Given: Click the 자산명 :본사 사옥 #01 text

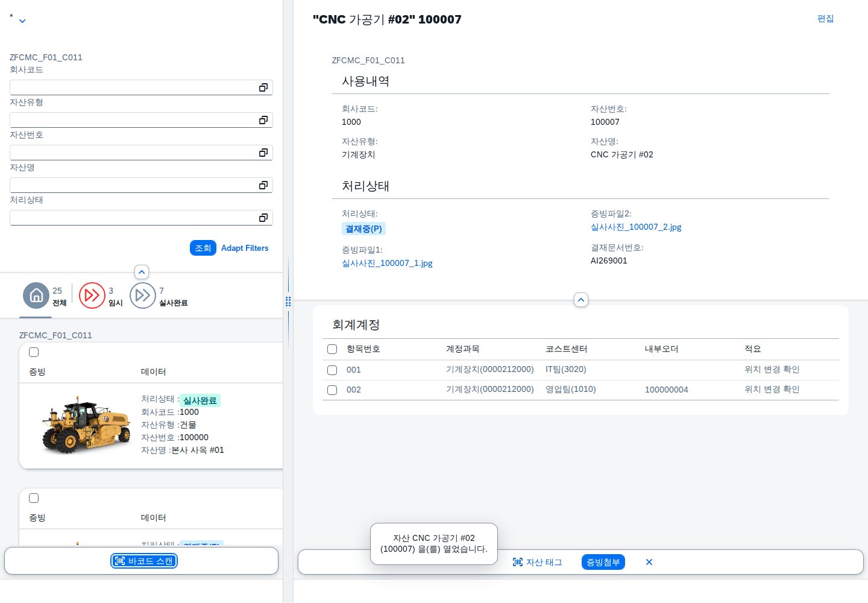Looking at the screenshot, I should 183,450.
